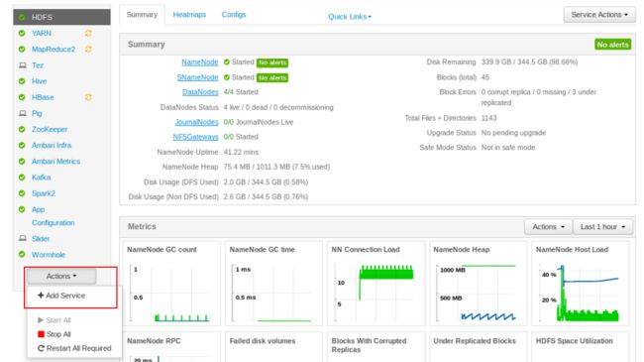This screenshot has height=362, width=644.
Task: Click the green status icon next to Kafka
Action: [x=22, y=178]
